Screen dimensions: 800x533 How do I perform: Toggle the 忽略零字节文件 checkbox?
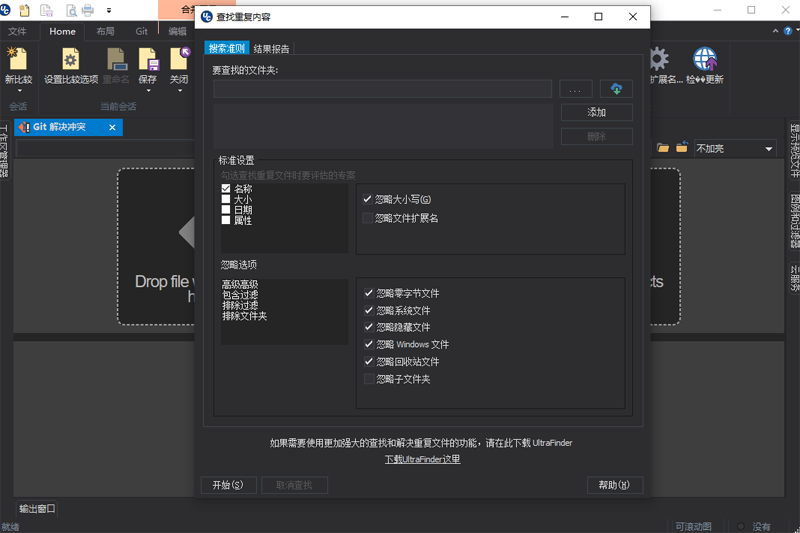(x=369, y=293)
